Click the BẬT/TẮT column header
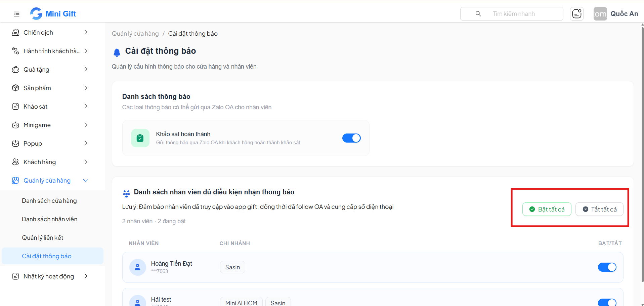 (x=610, y=243)
